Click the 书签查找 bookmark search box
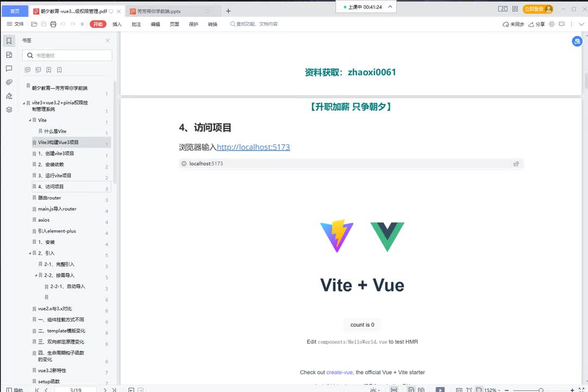 point(67,56)
